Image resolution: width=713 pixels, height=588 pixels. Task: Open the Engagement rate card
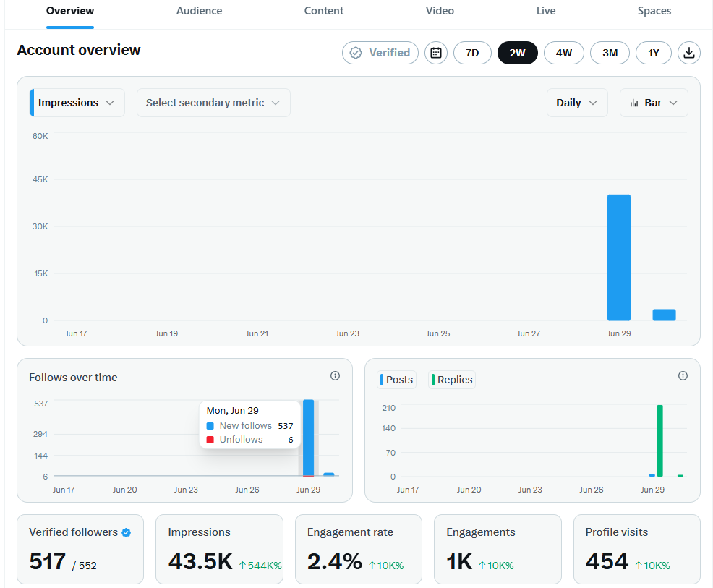[359, 550]
